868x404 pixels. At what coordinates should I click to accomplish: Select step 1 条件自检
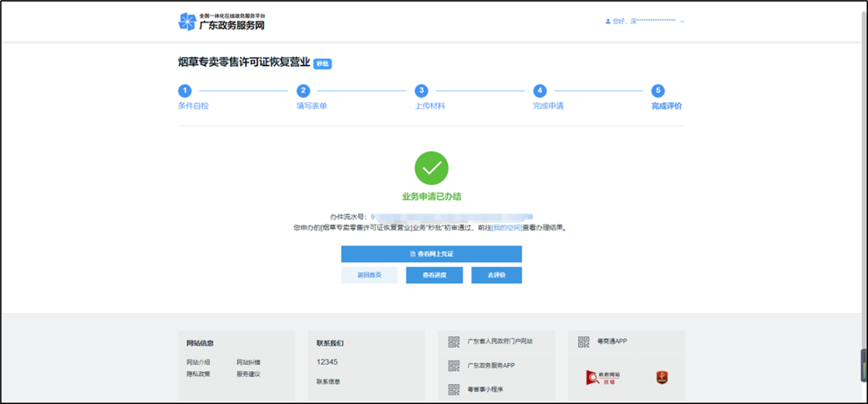194,98
